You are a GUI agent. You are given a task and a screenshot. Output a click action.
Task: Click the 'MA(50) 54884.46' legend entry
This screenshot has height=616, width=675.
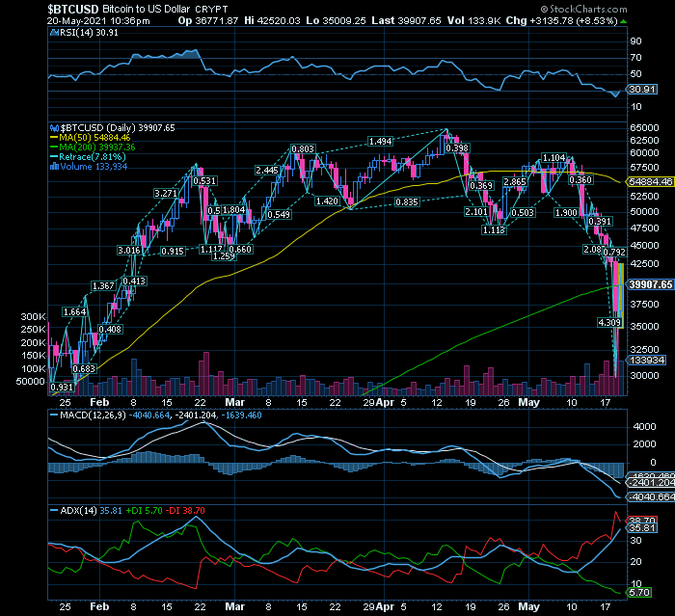[x=94, y=138]
